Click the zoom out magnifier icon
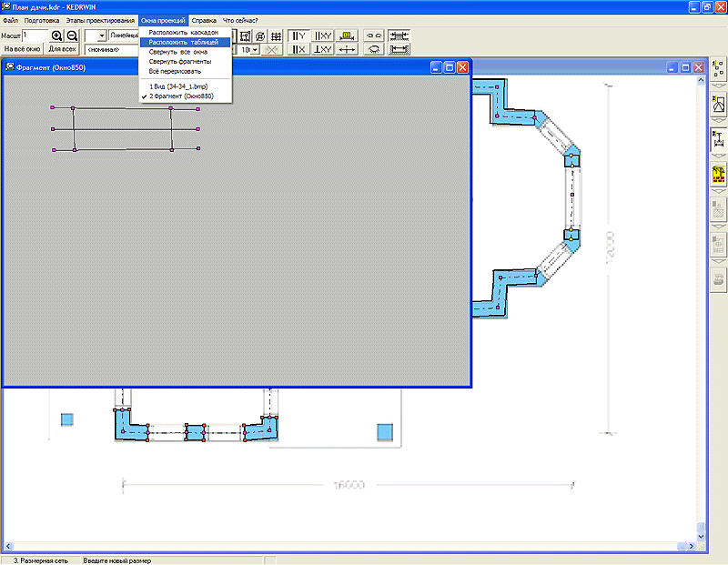The width and height of the screenshot is (728, 565). pos(72,35)
